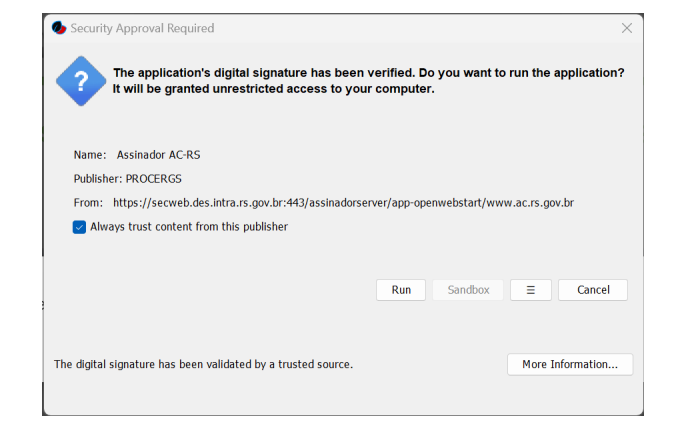Click the OpenWebStart app icon in title bar

(x=59, y=28)
